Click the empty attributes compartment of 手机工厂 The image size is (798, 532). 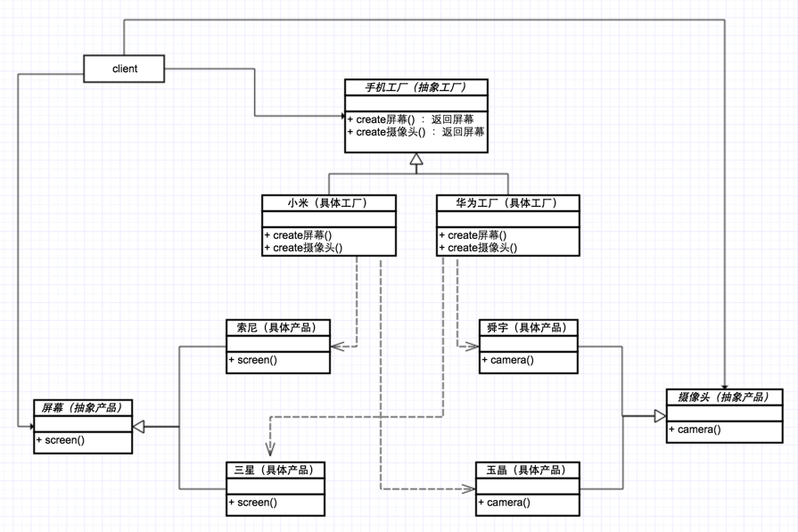tap(416, 103)
